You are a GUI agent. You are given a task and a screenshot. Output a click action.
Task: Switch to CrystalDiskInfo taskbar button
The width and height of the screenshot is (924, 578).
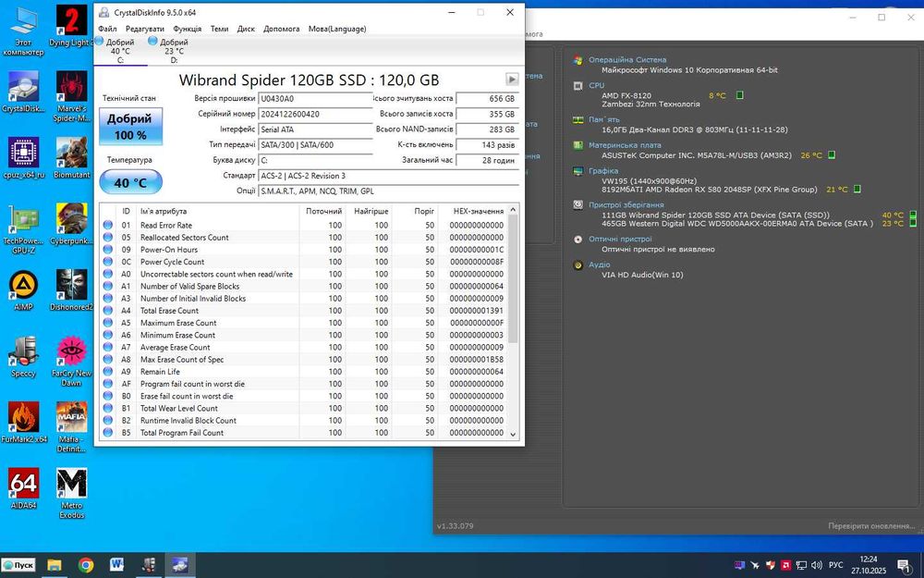(180, 565)
